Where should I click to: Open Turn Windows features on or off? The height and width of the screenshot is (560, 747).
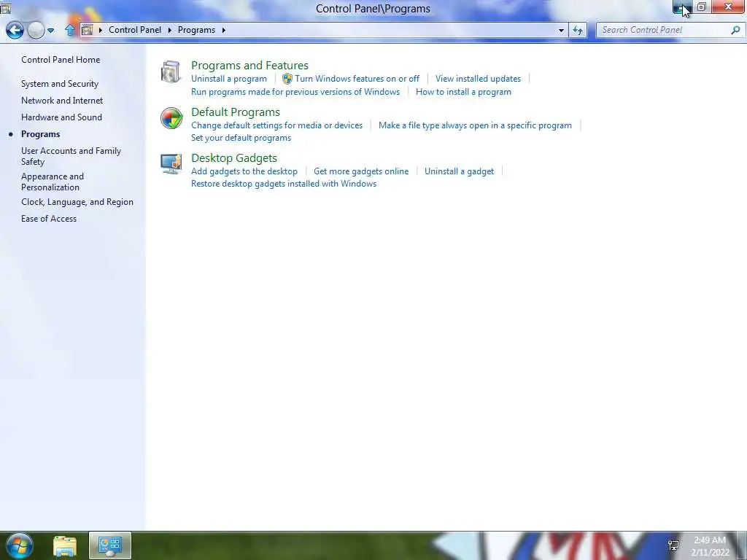[x=357, y=79]
